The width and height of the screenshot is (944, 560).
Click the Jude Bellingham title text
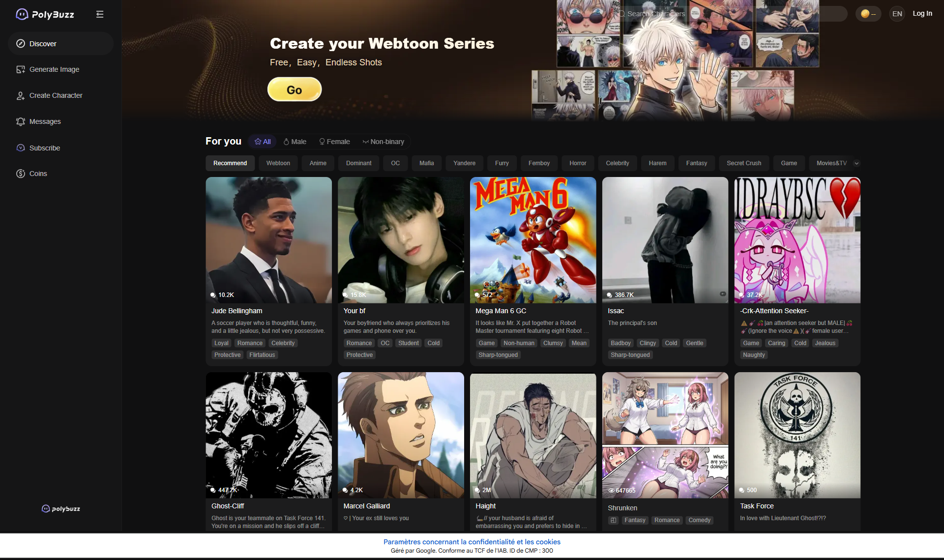(x=237, y=311)
